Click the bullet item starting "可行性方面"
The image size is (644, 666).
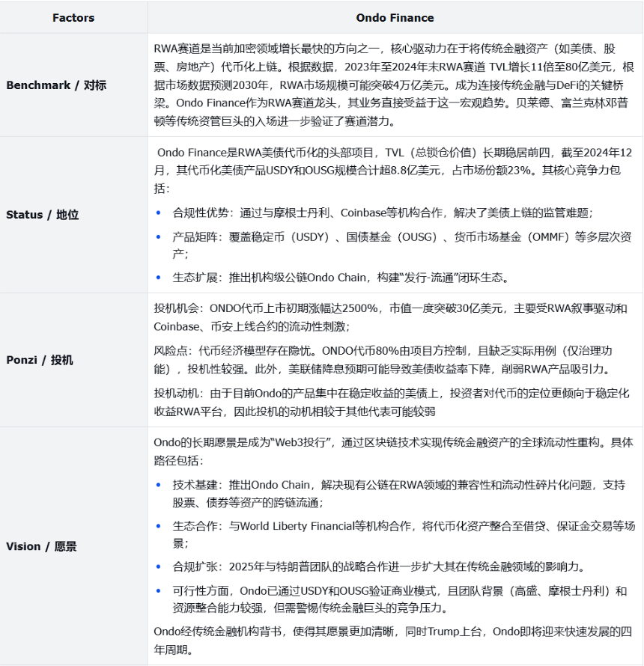(x=400, y=599)
